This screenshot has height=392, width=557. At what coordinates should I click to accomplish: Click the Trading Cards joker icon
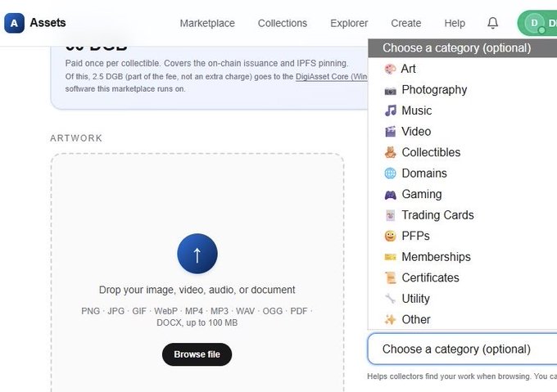(390, 215)
